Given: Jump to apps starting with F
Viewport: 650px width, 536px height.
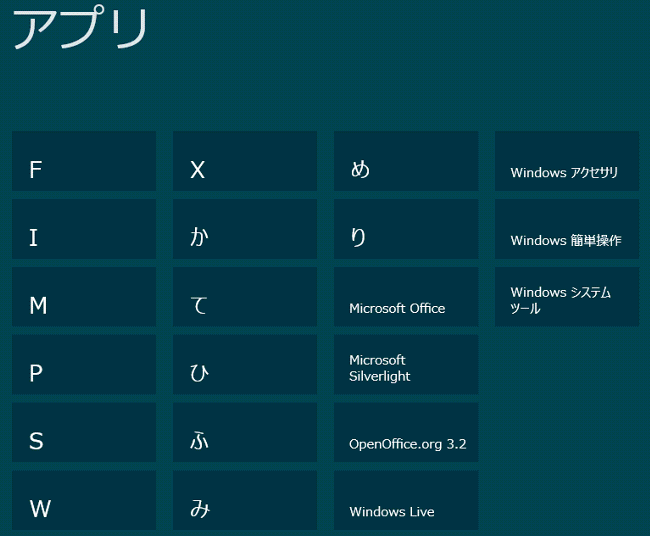Looking at the screenshot, I should [84, 161].
